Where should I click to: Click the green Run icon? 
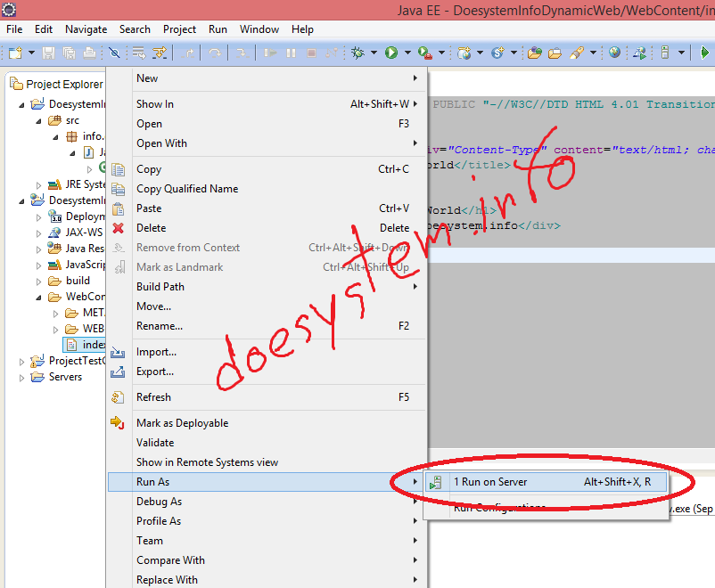391,53
